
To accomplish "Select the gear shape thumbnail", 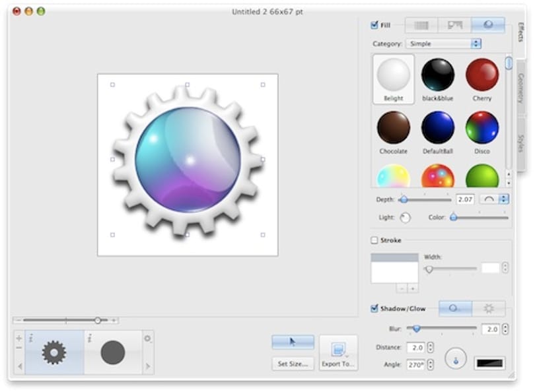I will click(54, 352).
